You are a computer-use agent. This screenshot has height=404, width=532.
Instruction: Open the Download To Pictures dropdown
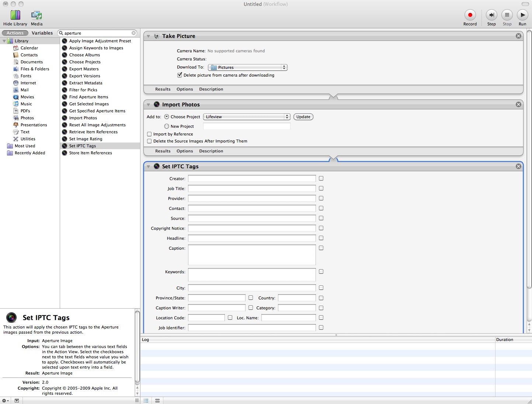(247, 67)
